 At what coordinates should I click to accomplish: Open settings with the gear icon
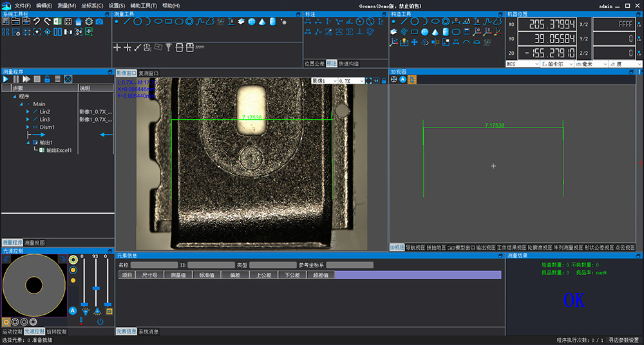pos(89,21)
